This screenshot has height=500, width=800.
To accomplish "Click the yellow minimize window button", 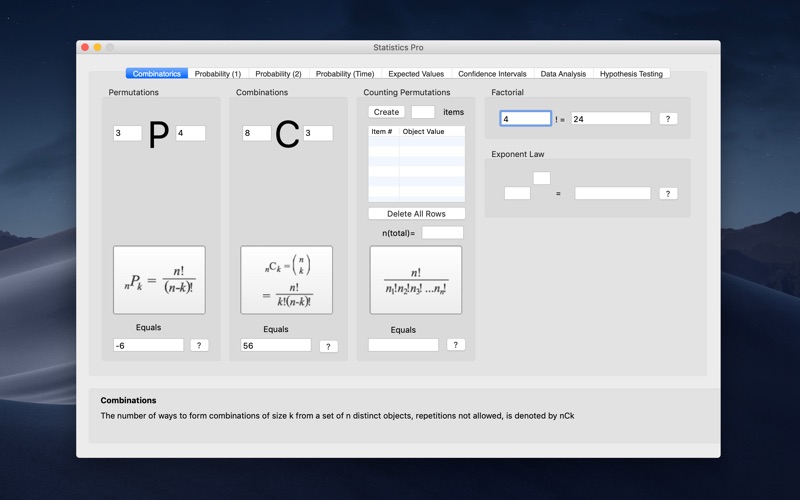I will (x=97, y=47).
